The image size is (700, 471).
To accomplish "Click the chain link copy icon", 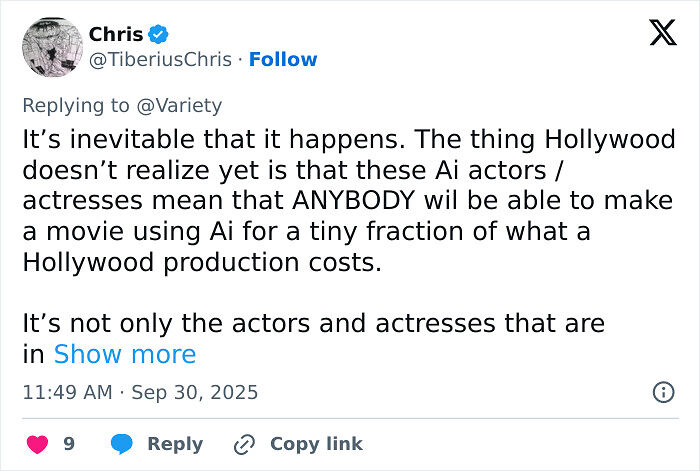I will pyautogui.click(x=245, y=444).
